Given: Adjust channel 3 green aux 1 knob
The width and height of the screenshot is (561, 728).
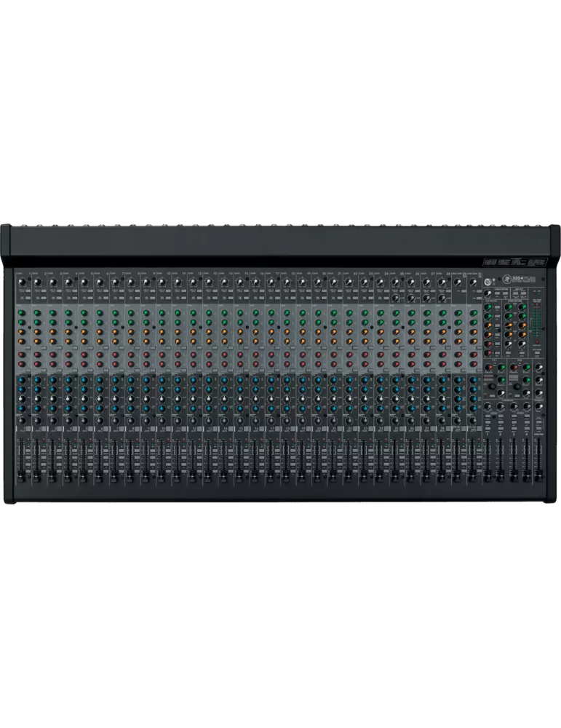Looking at the screenshot, I should click(x=52, y=313).
